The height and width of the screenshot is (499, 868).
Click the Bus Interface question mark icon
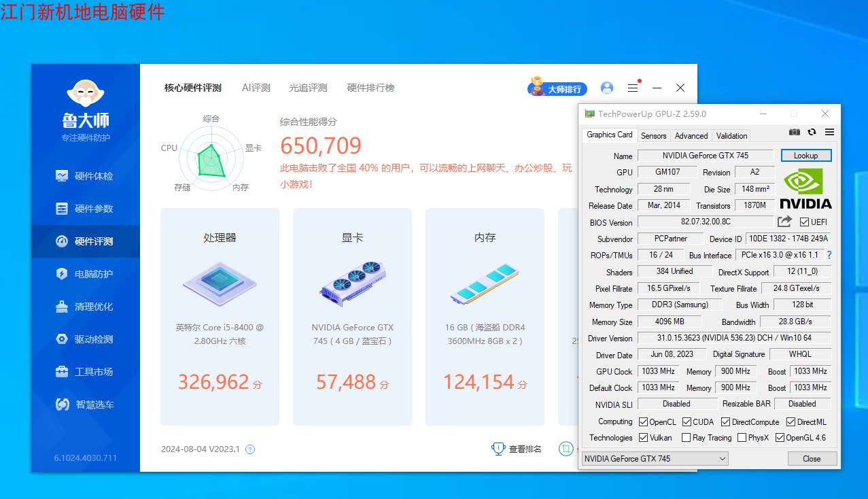point(829,255)
